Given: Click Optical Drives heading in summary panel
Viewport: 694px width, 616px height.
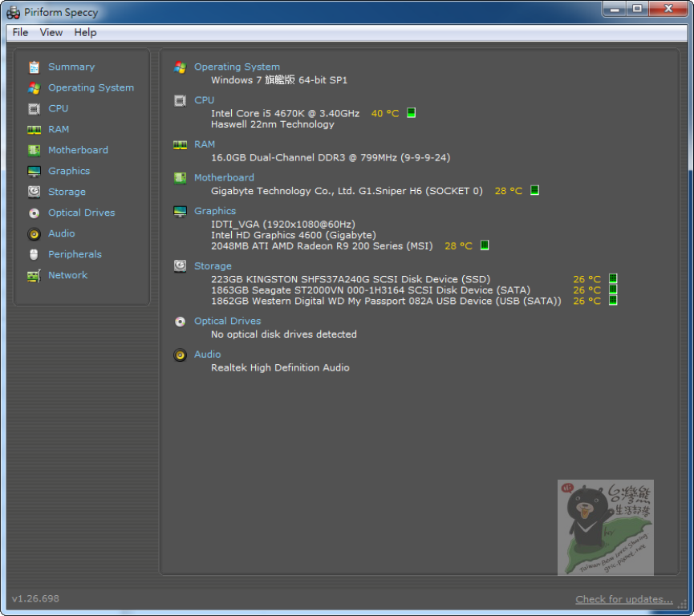Looking at the screenshot, I should pyautogui.click(x=228, y=321).
